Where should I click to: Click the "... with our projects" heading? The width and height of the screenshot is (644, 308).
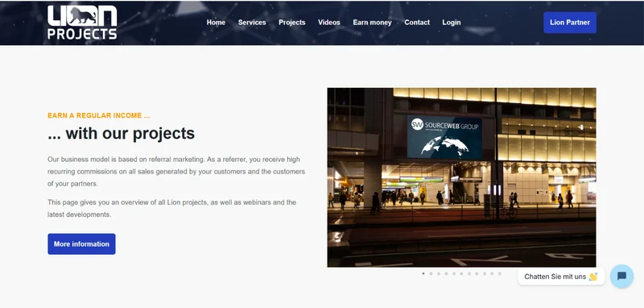[122, 134]
